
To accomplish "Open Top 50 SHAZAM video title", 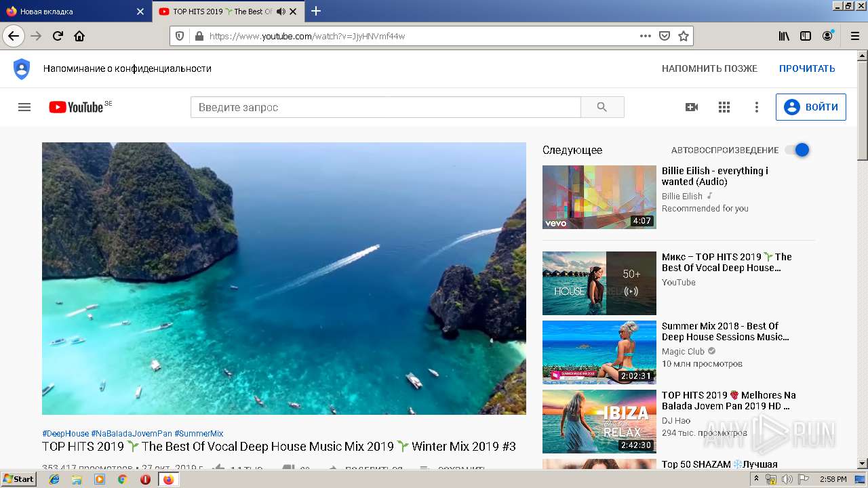I will [719, 464].
